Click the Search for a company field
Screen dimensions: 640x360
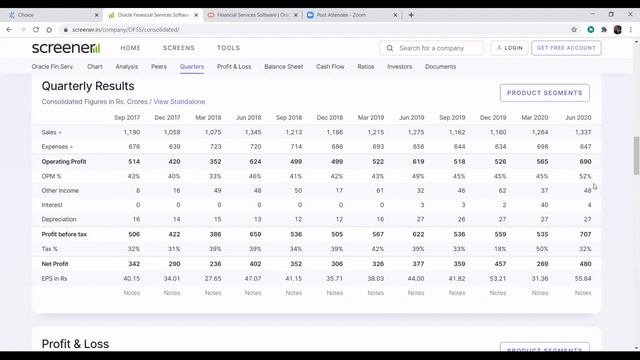click(x=431, y=48)
